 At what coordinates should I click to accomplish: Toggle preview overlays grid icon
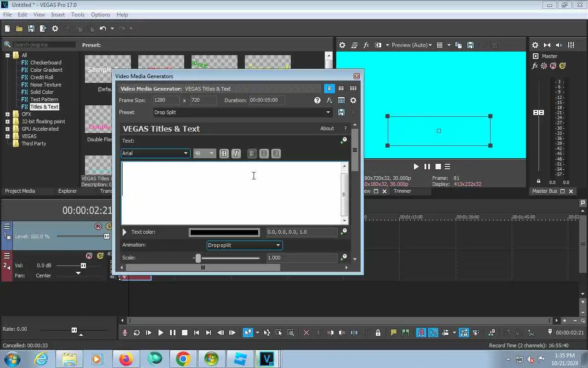(440, 45)
